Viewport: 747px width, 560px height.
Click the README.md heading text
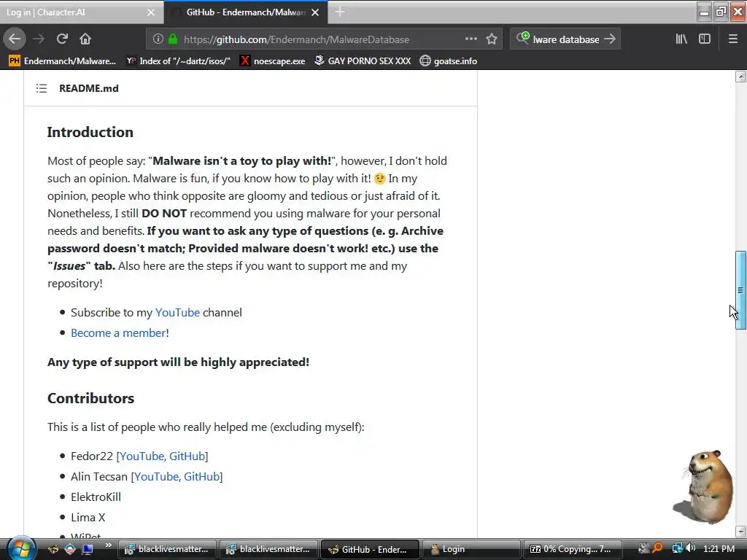point(88,88)
